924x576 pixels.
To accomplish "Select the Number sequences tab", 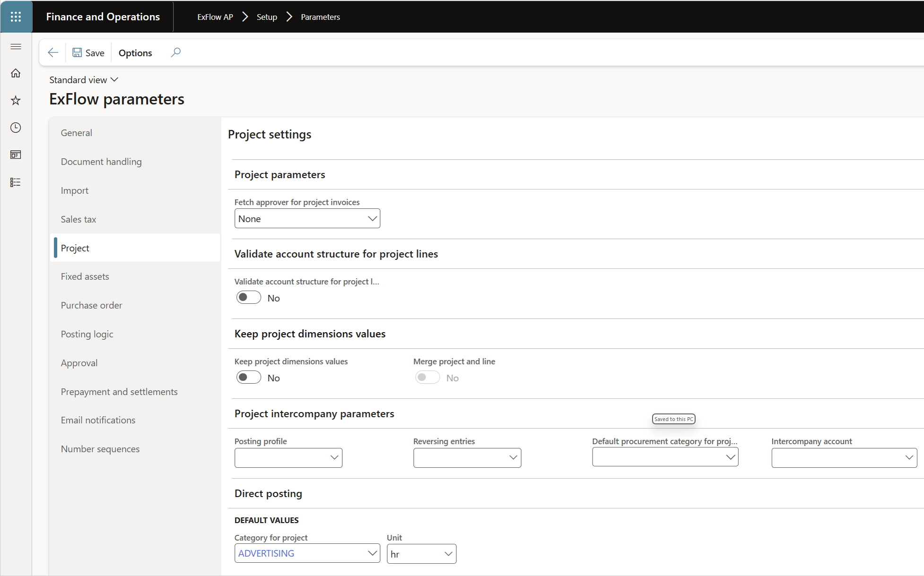I will coord(135,449).
